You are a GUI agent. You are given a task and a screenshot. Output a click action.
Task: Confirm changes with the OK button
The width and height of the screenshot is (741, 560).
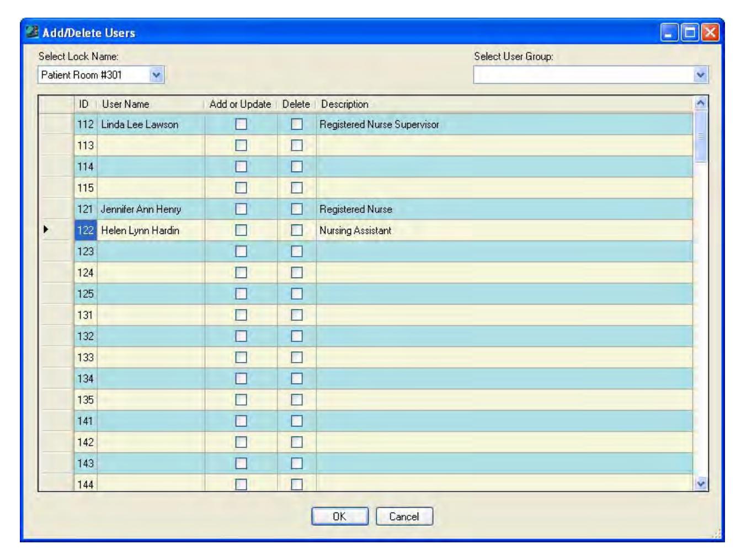point(339,516)
